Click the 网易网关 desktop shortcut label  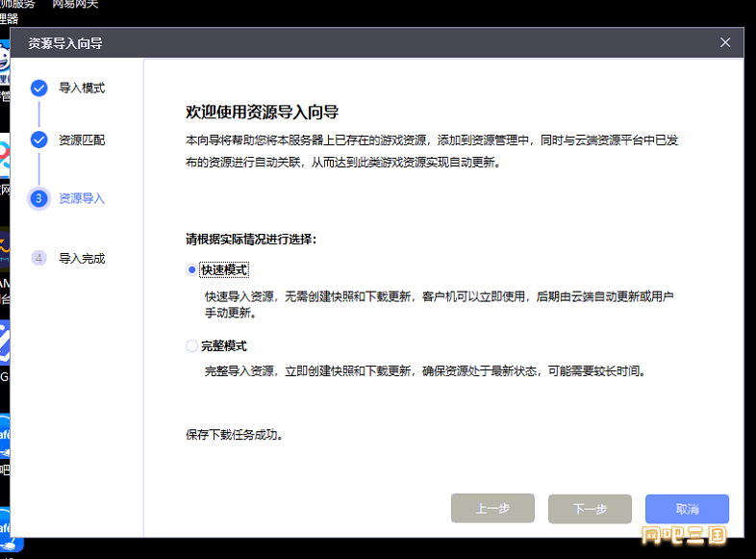[75, 5]
